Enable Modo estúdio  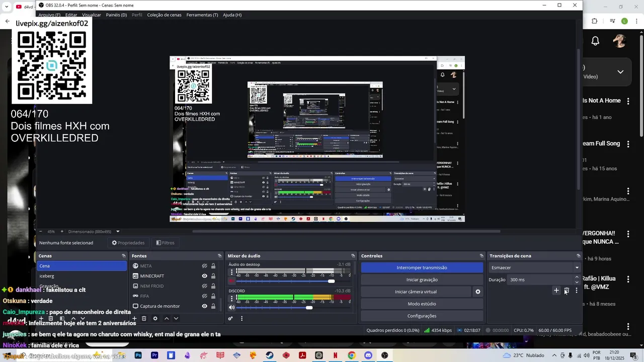[422, 304]
